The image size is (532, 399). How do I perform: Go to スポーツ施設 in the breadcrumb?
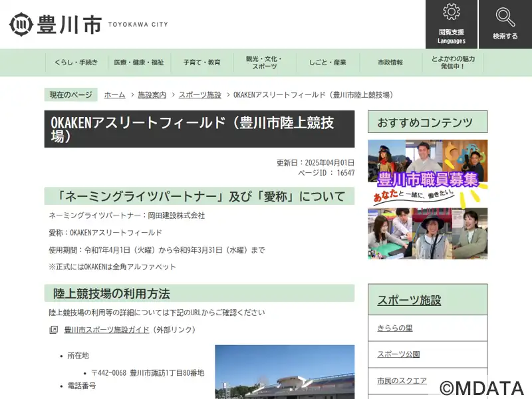coord(200,95)
